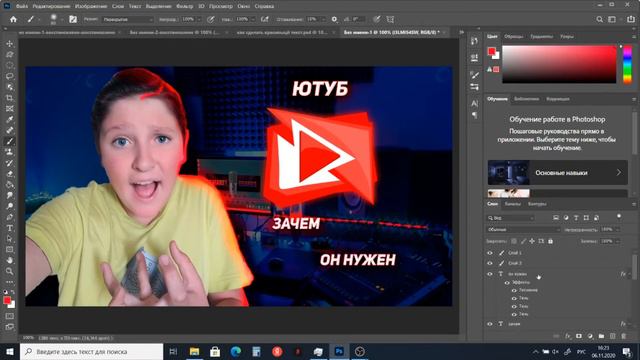Toggle lock all padlock icon
The width and height of the screenshot is (640, 360).
point(550,241)
